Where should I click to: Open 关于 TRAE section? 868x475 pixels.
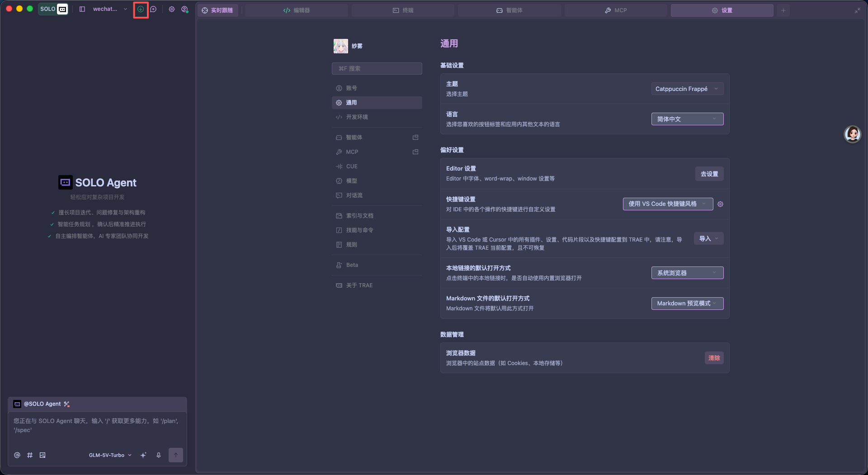click(377, 285)
